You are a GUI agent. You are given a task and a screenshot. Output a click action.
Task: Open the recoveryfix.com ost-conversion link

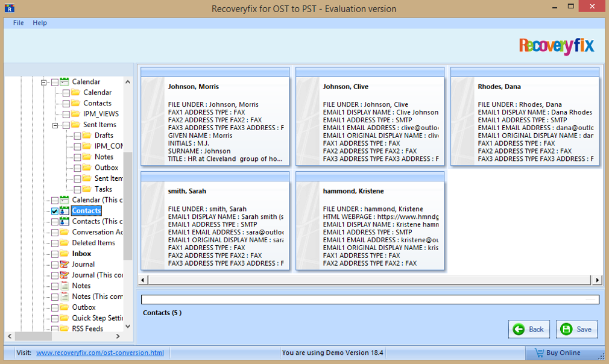100,353
